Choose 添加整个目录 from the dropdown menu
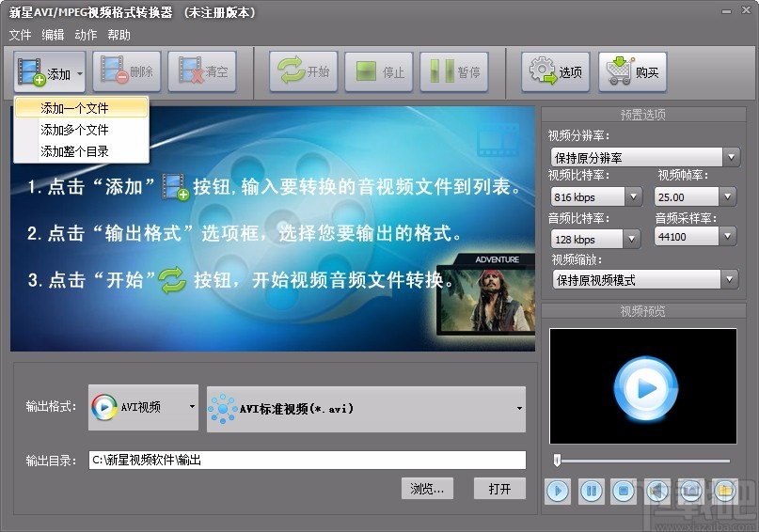 tap(81, 151)
